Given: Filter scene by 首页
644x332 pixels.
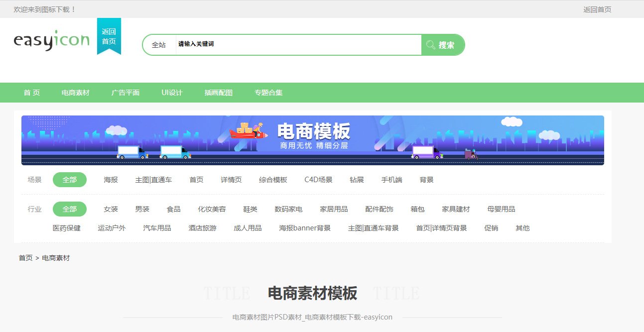Looking at the screenshot, I should pos(196,180).
